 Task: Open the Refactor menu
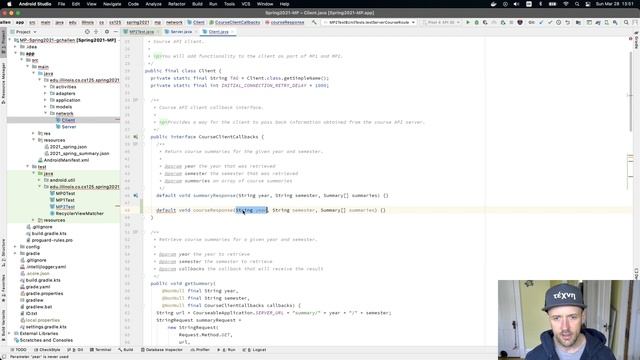(177, 4)
